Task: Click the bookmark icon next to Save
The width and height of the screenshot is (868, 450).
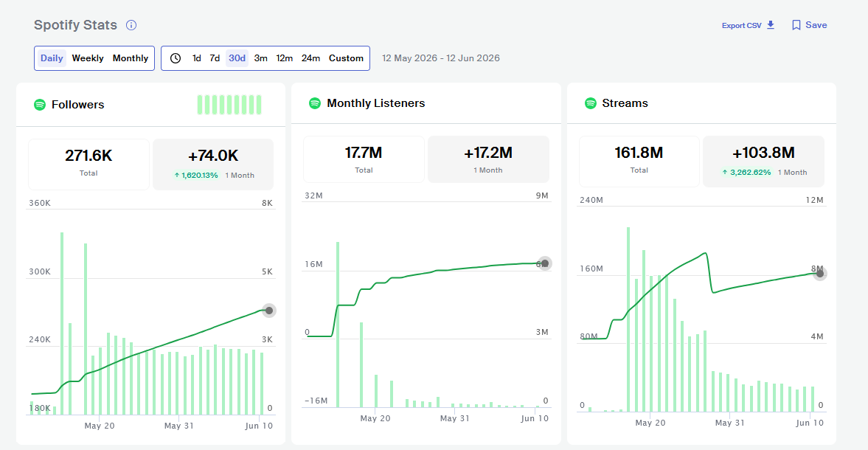Action: point(796,25)
